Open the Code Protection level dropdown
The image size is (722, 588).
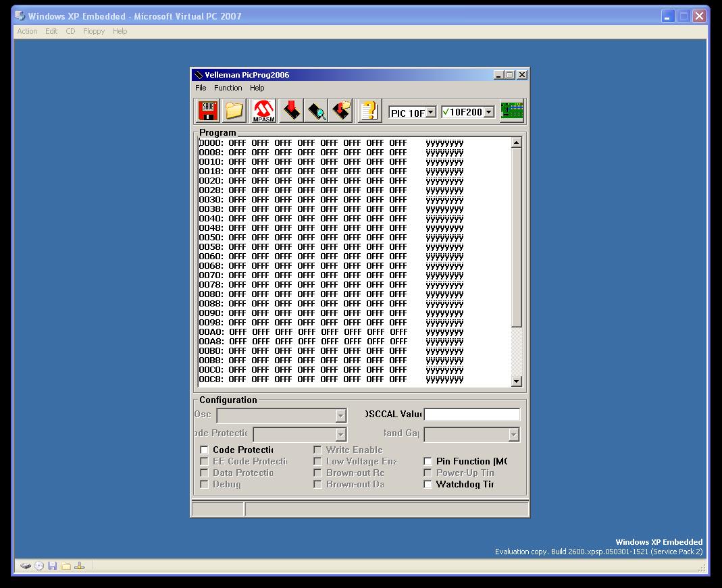coord(341,434)
